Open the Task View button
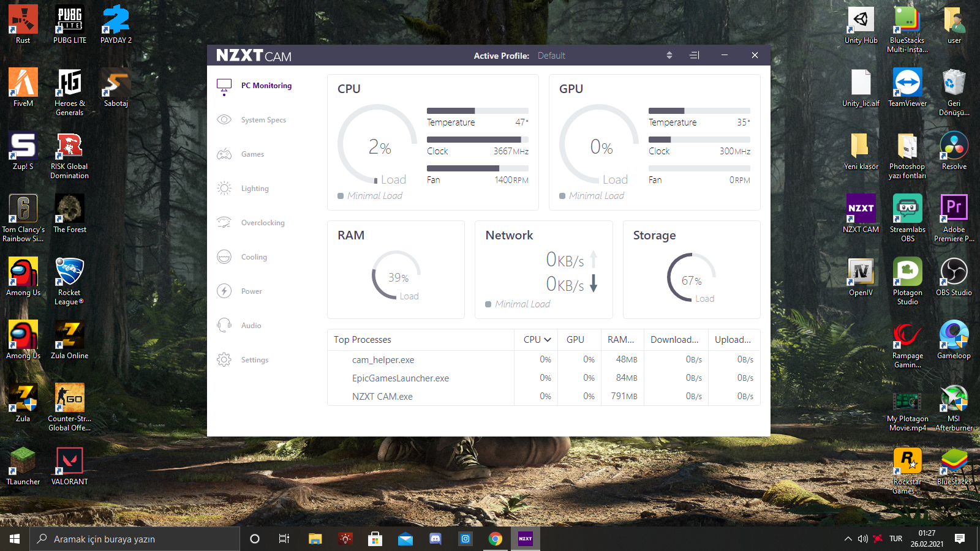 (x=284, y=539)
